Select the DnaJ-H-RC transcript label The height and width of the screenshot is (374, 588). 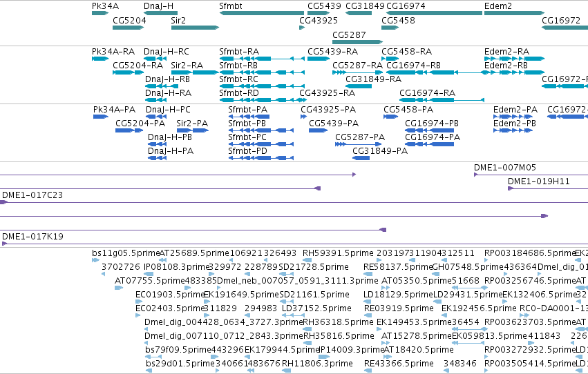[167, 51]
